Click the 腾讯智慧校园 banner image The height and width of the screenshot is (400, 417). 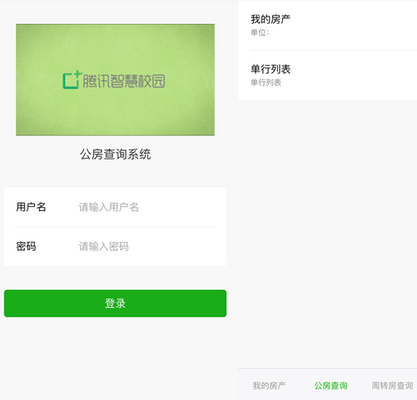(x=115, y=80)
